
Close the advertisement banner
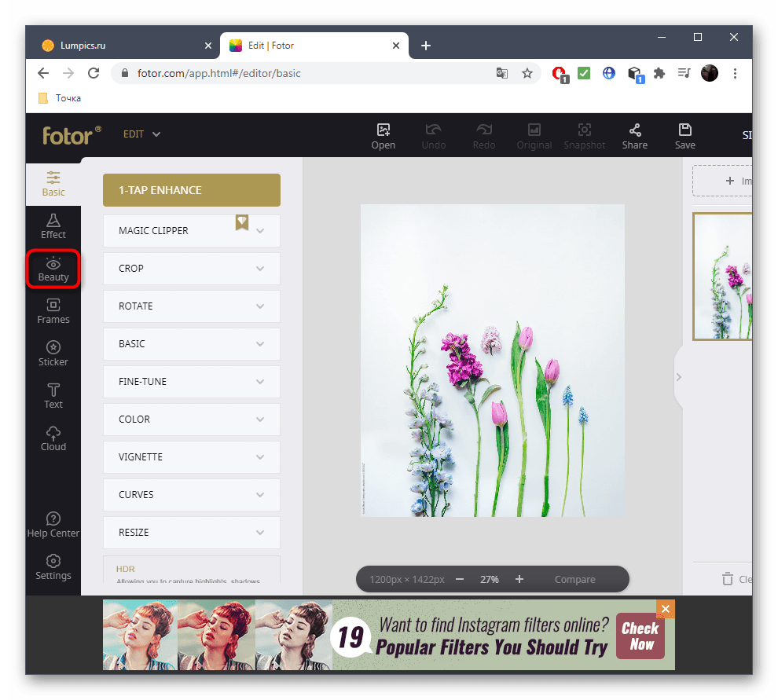(666, 610)
